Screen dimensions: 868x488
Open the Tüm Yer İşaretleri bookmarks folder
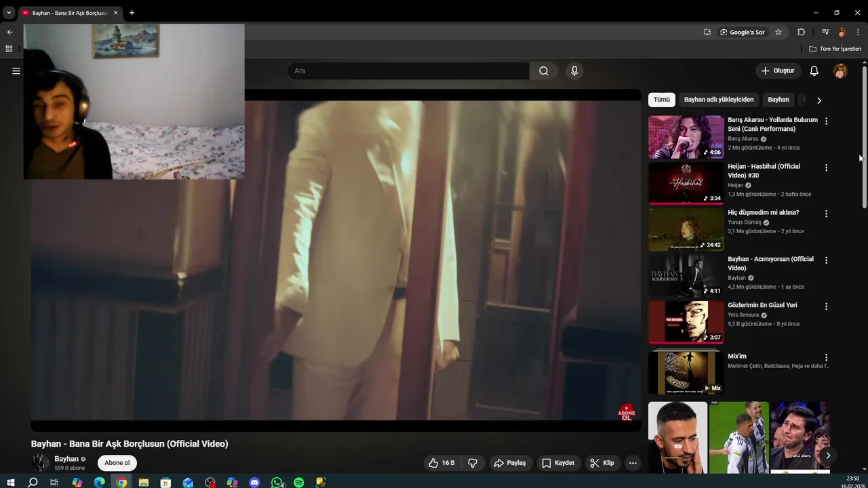(x=835, y=49)
